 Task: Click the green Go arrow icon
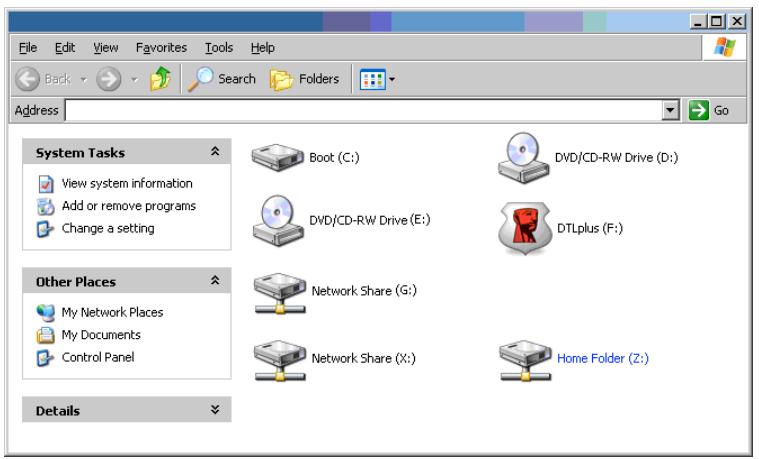(698, 110)
